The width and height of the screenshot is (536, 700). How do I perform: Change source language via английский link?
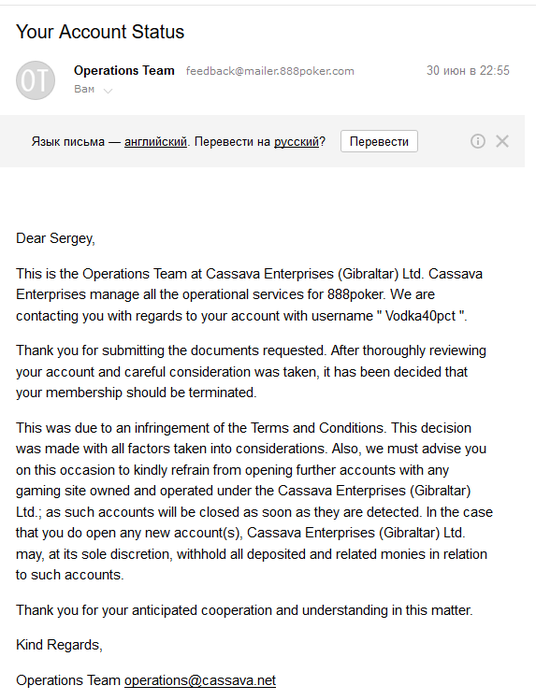point(155,142)
